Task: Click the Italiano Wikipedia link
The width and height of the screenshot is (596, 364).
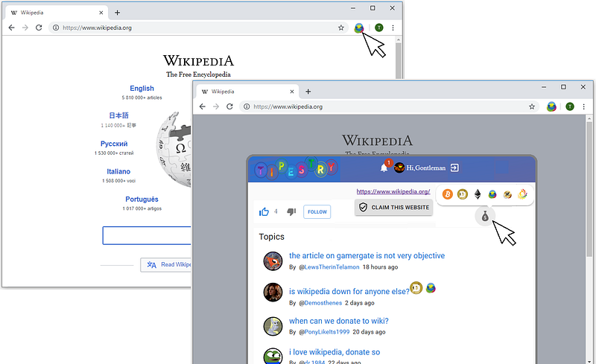Action: 118,171
